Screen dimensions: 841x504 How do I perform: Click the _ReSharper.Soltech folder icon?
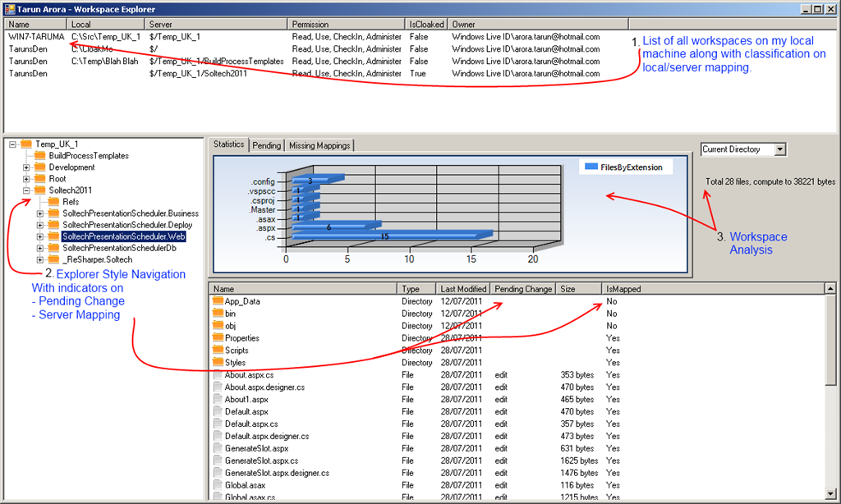[53, 259]
